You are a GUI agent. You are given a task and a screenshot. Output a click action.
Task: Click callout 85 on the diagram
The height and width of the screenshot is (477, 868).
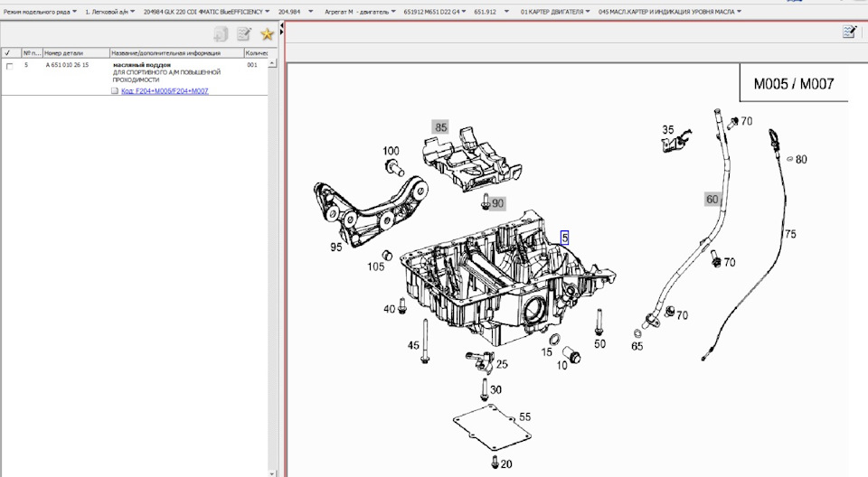pos(440,127)
